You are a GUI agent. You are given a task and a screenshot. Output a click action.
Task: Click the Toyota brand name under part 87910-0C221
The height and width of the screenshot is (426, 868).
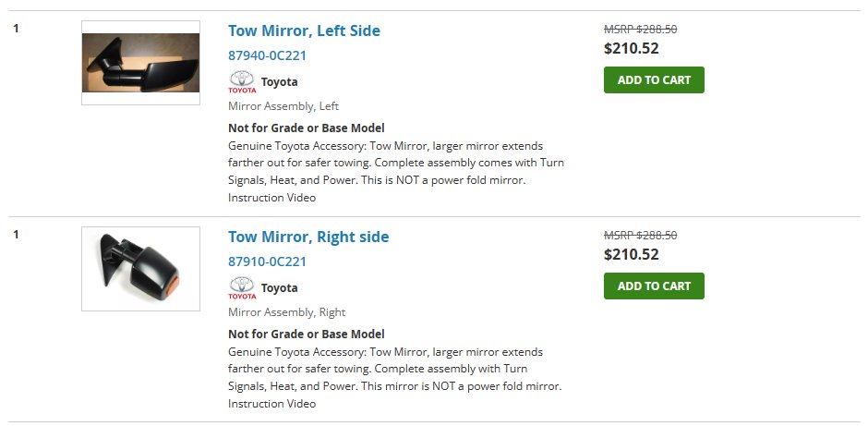click(x=279, y=288)
